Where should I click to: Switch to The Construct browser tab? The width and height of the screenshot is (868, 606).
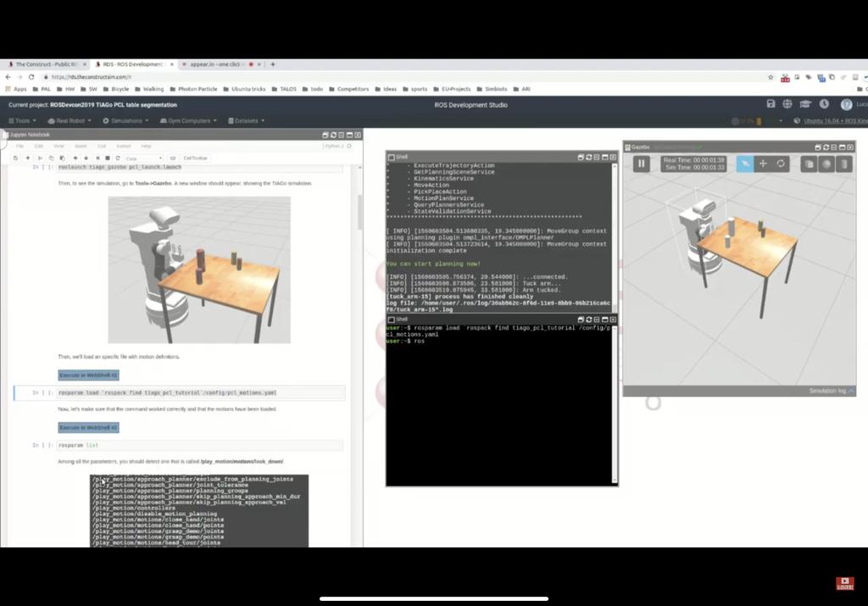click(x=47, y=64)
